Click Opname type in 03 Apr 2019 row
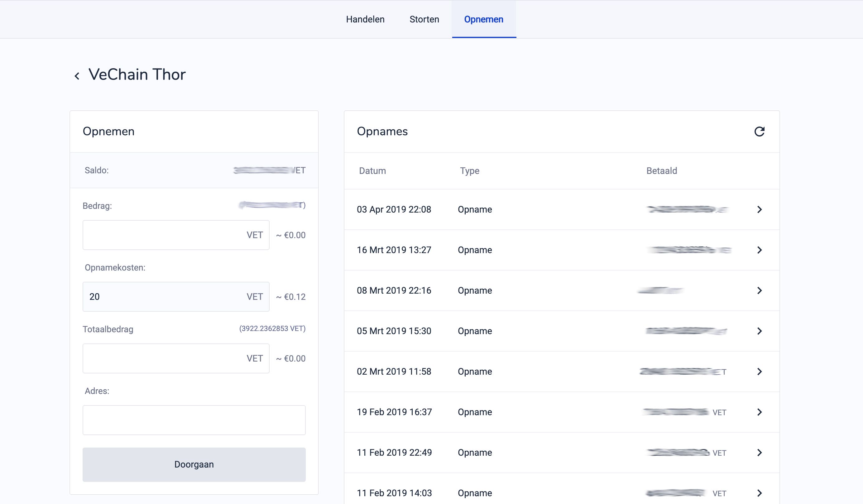This screenshot has height=504, width=863. click(475, 209)
